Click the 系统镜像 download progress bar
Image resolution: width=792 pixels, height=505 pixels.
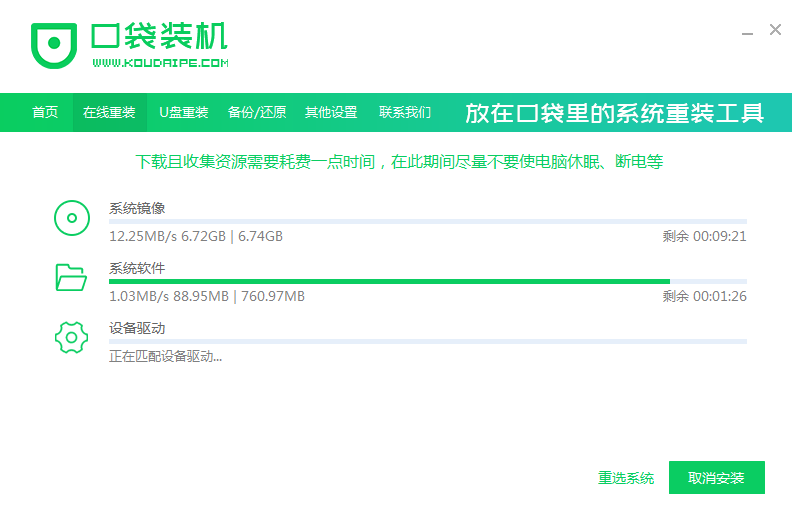point(427,222)
